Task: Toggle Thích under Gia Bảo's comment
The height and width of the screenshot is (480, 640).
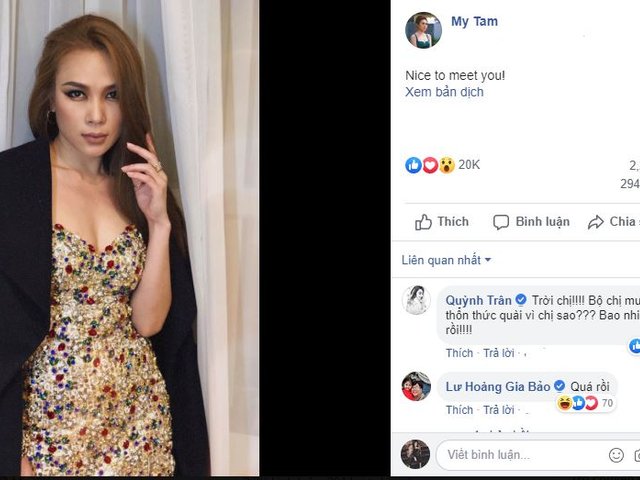Action: (459, 410)
